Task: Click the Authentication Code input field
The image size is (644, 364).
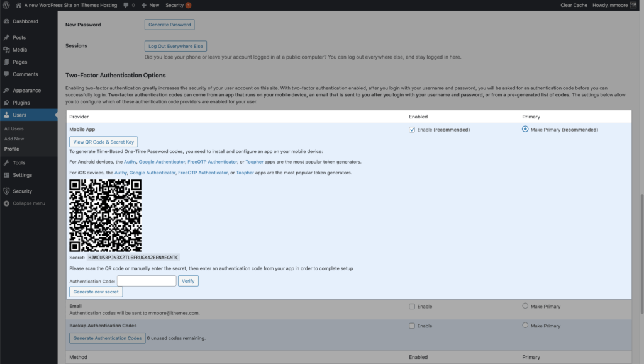Action: coord(147,281)
